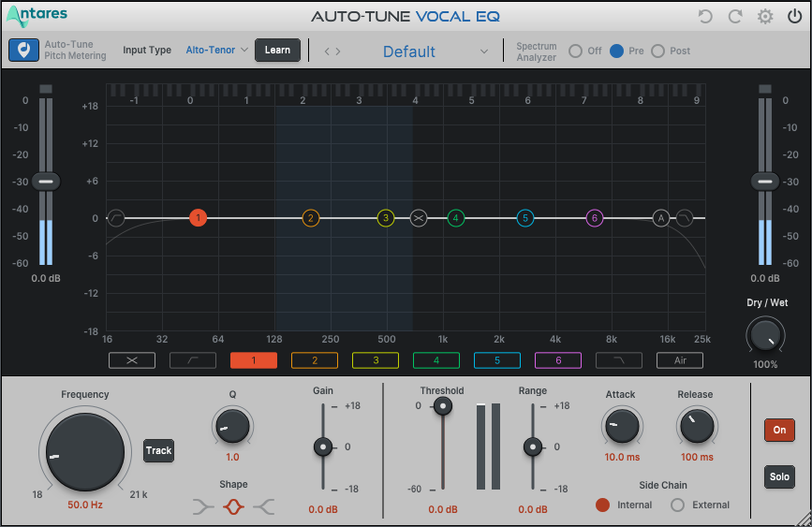Click the output gain slider handle
The image size is (812, 527).
click(765, 182)
